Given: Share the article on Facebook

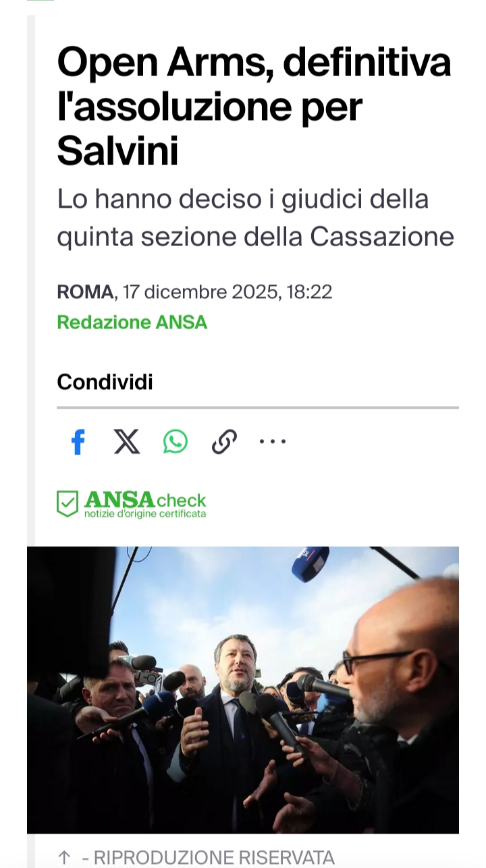Looking at the screenshot, I should click(x=78, y=442).
